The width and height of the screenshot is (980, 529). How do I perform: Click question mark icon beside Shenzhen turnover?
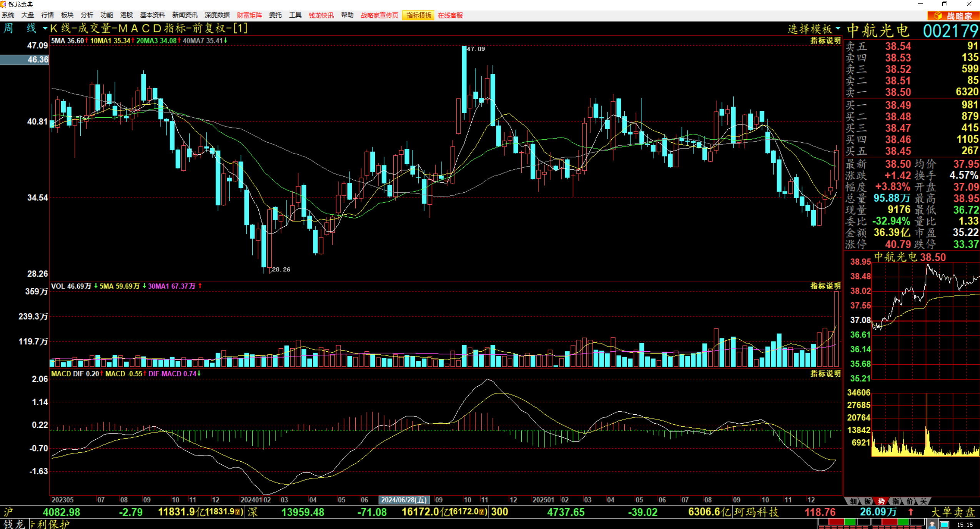click(481, 512)
